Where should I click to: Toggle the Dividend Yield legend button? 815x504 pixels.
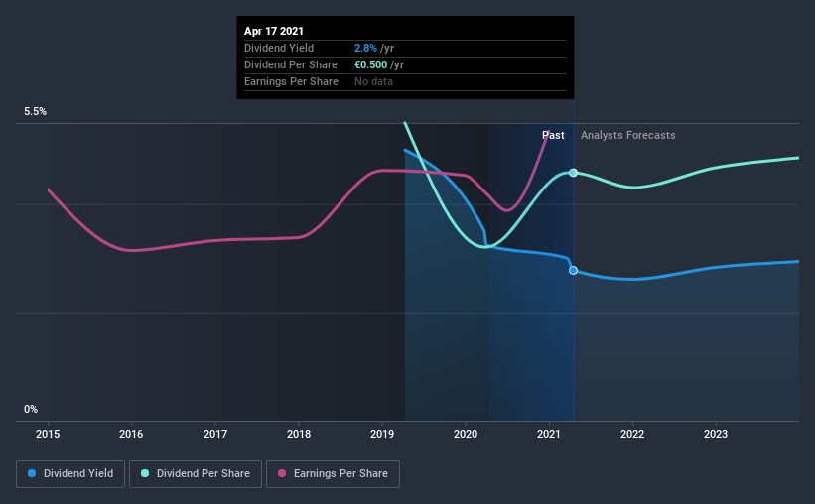pyautogui.click(x=70, y=474)
